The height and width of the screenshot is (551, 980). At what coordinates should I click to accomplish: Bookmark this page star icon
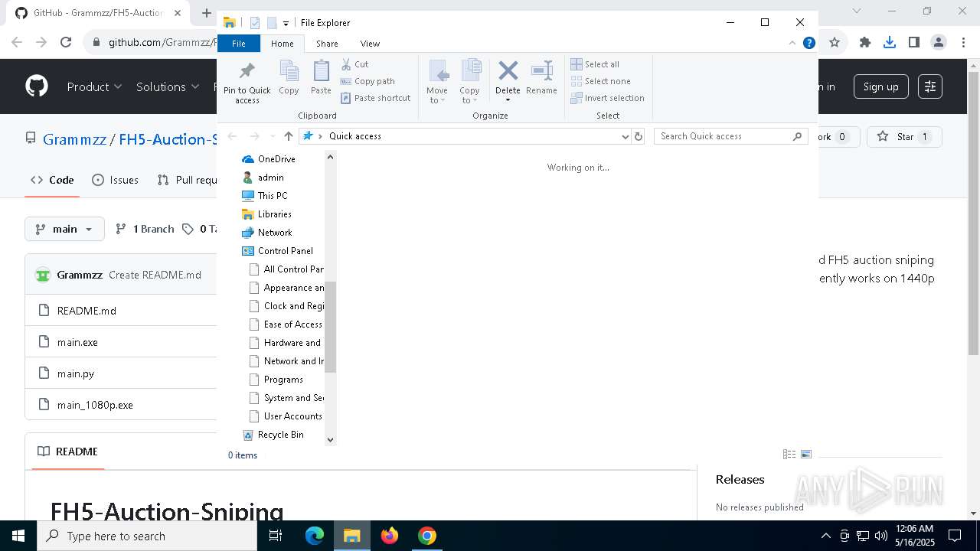click(835, 43)
